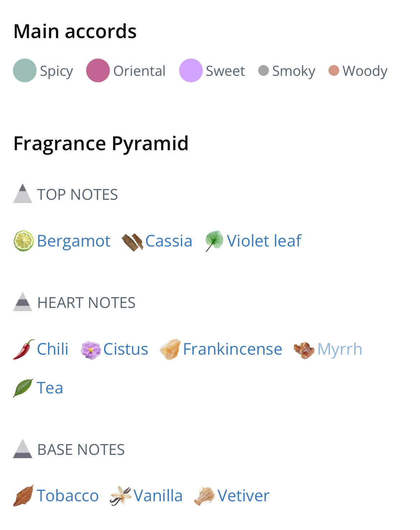Select the Sweet accord lilac circle
The height and width of the screenshot is (530, 420).
191,70
